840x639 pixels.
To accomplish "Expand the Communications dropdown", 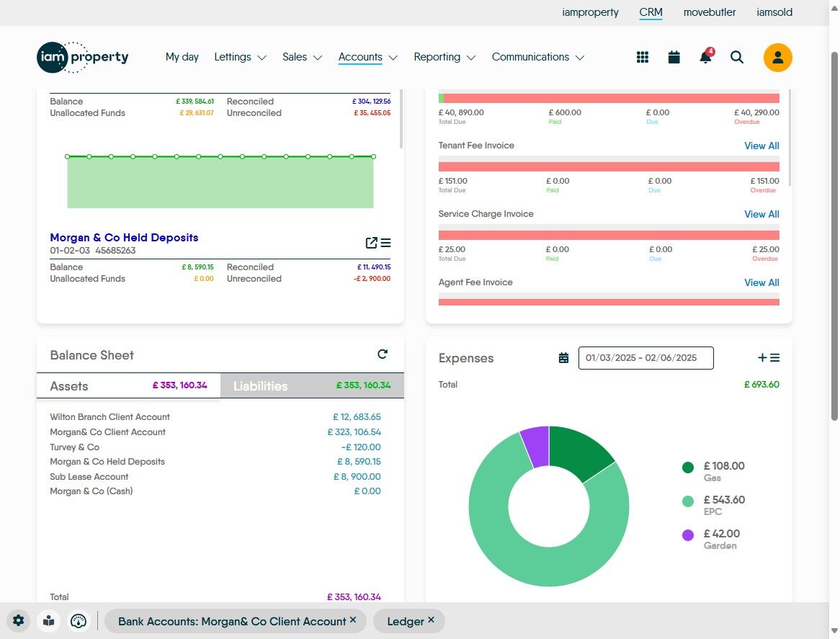I will pyautogui.click(x=537, y=57).
